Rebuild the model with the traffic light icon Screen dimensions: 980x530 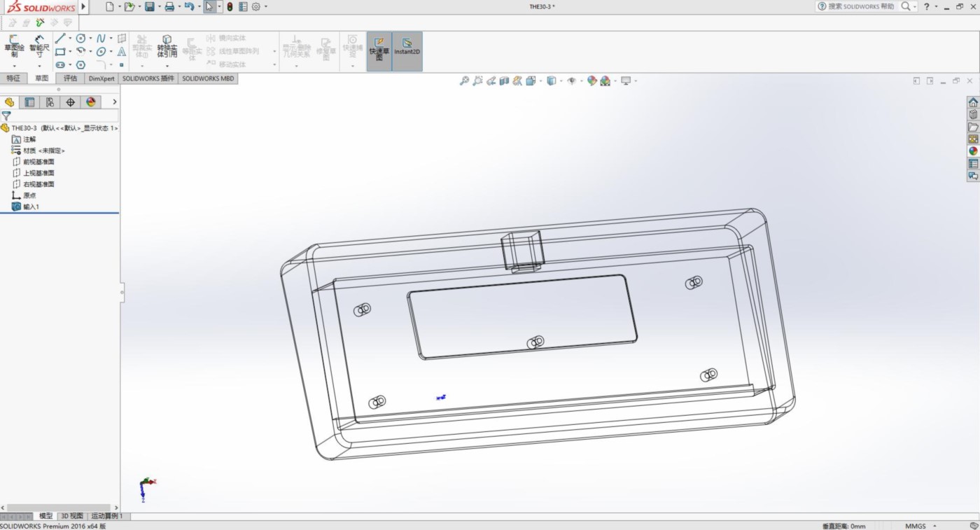click(230, 6)
